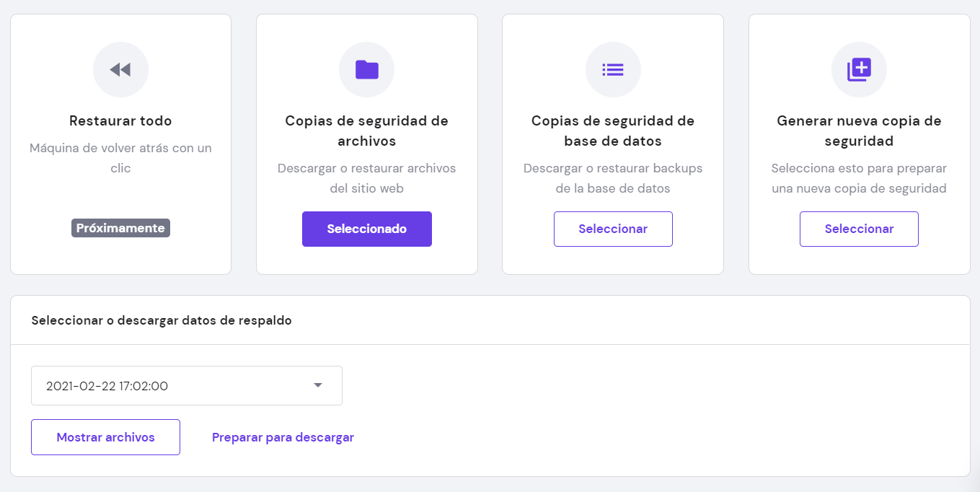Click Mostrar archivos button
The image size is (980, 492).
(105, 437)
